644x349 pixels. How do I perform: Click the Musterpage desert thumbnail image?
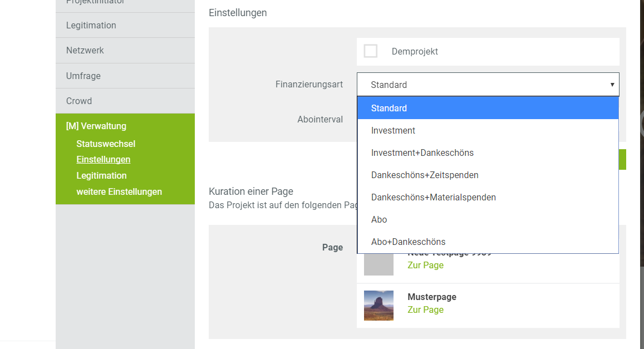[378, 305]
